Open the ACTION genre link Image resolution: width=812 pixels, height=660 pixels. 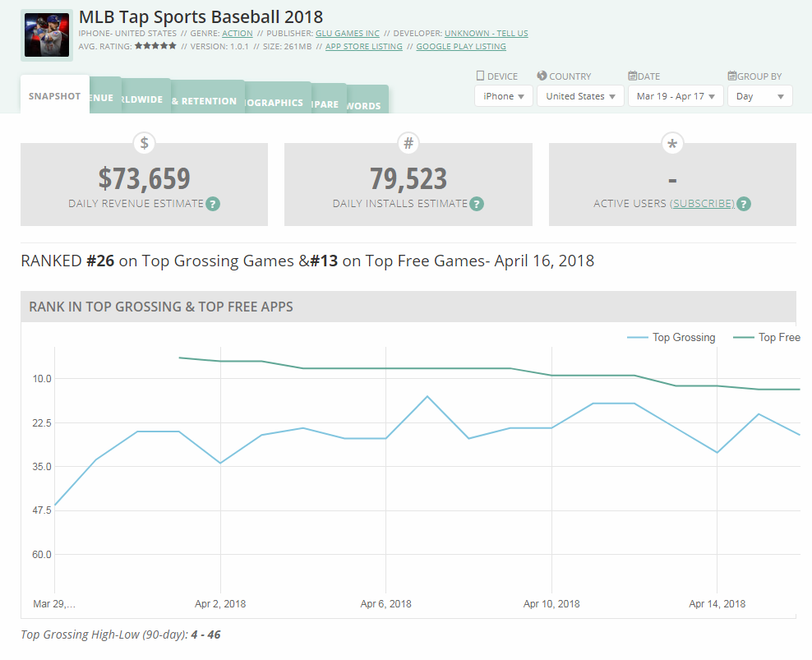(x=238, y=33)
